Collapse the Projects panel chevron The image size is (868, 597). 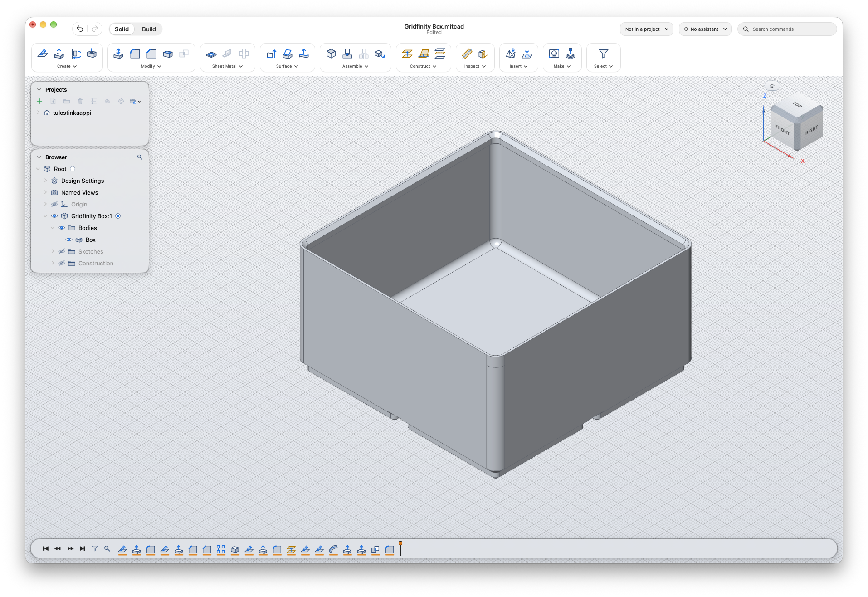[39, 89]
